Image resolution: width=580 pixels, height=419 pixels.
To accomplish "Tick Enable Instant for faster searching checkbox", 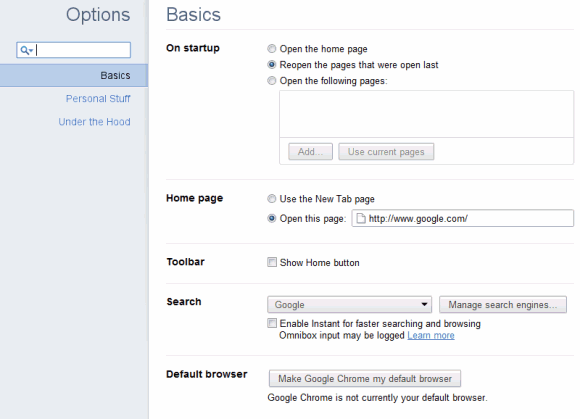I will [272, 324].
